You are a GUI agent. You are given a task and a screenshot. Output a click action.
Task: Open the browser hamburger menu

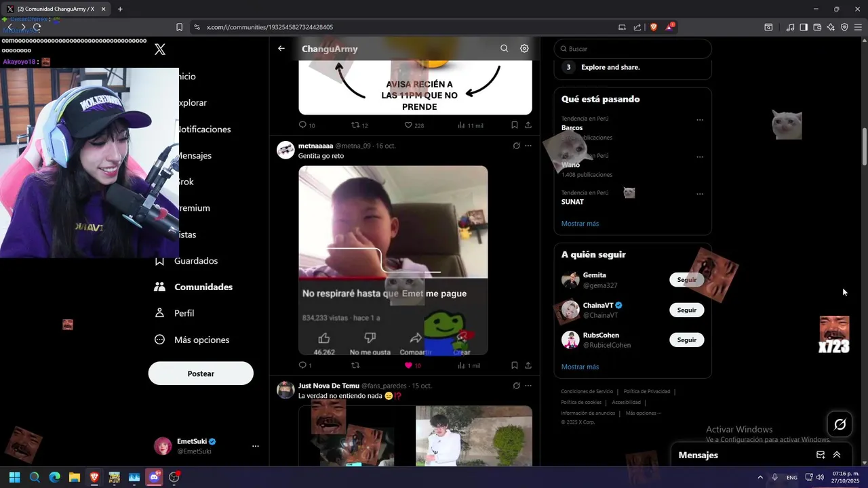[858, 27]
